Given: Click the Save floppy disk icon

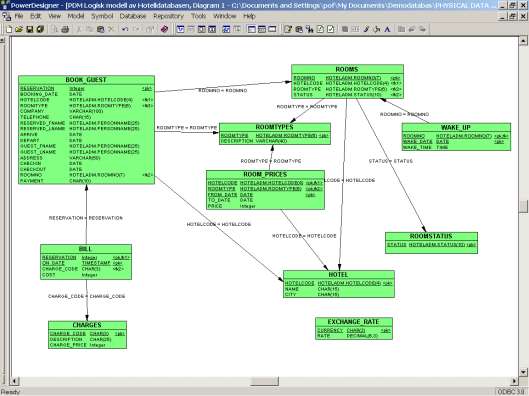Looking at the screenshot, I should coord(30,29).
